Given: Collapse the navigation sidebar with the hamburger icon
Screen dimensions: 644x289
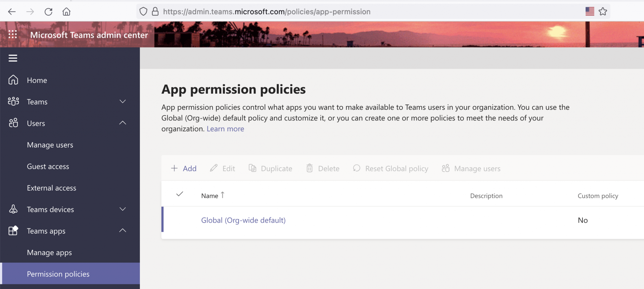Looking at the screenshot, I should tap(13, 58).
